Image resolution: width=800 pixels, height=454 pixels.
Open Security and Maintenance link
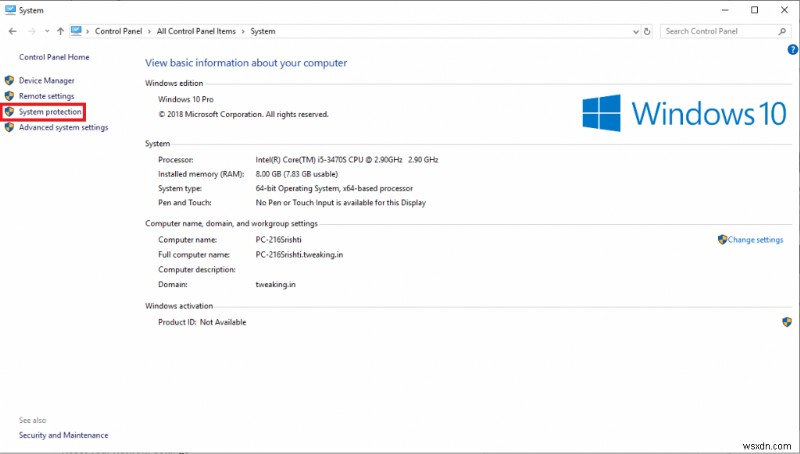tap(63, 435)
